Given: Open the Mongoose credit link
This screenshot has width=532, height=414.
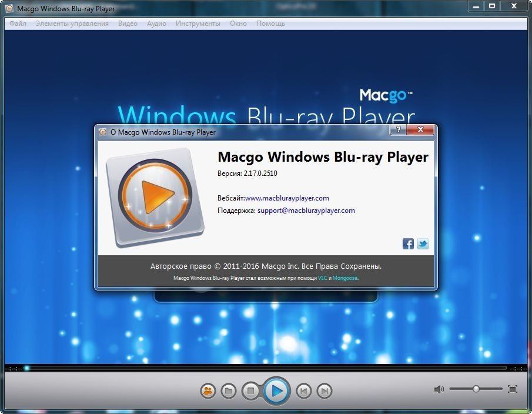Looking at the screenshot, I should [344, 278].
